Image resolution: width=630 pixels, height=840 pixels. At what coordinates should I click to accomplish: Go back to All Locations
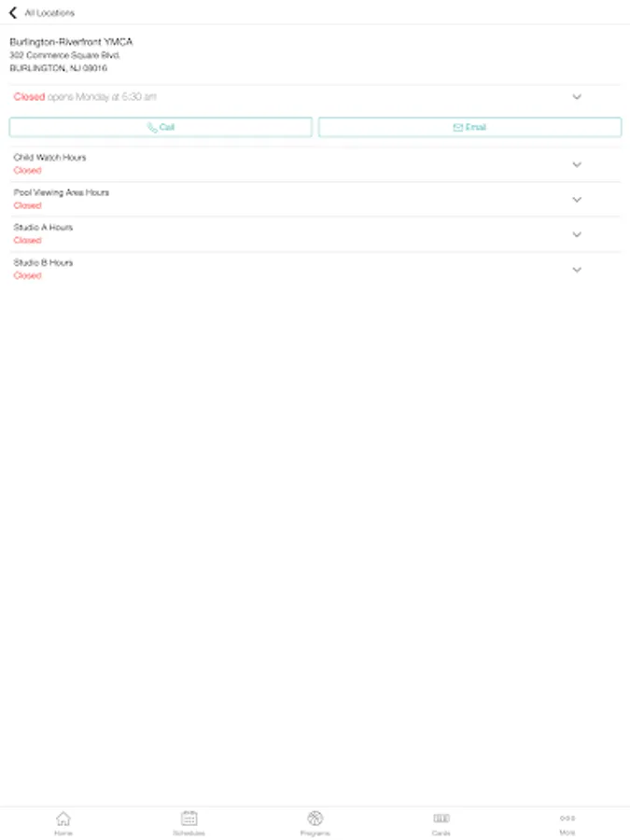click(13, 12)
